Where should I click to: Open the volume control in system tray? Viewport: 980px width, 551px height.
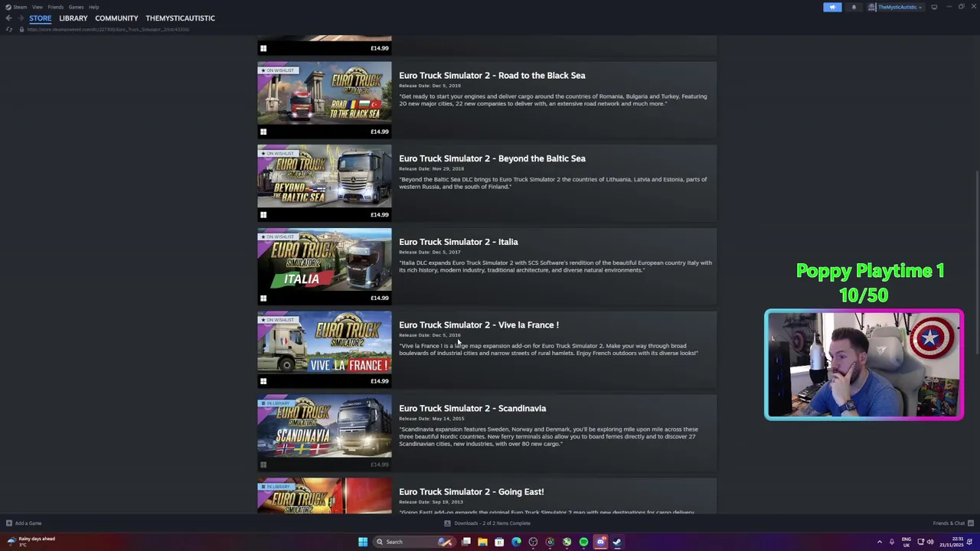point(930,542)
